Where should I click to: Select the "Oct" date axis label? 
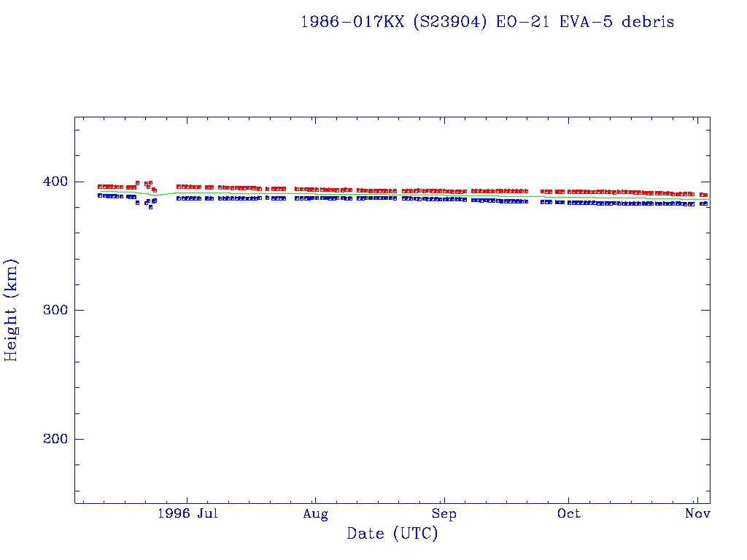point(568,514)
